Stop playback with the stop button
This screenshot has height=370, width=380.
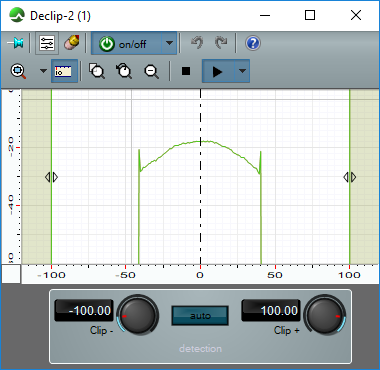click(x=186, y=71)
